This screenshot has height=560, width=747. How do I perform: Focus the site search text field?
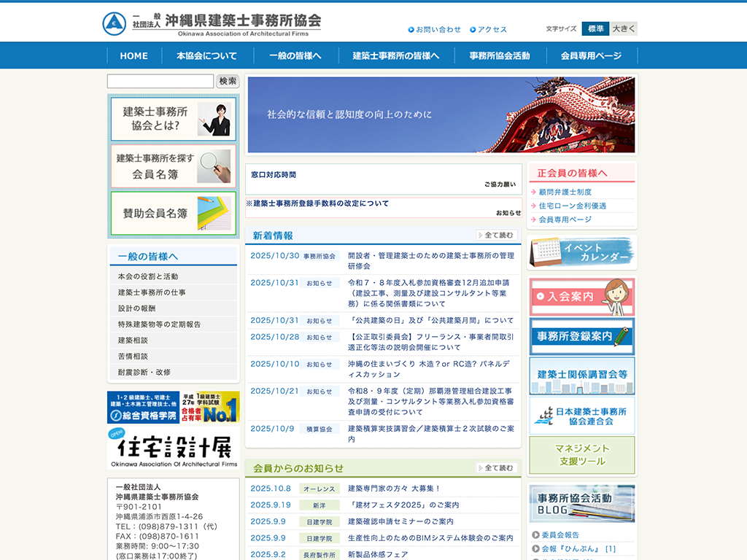pyautogui.click(x=160, y=82)
